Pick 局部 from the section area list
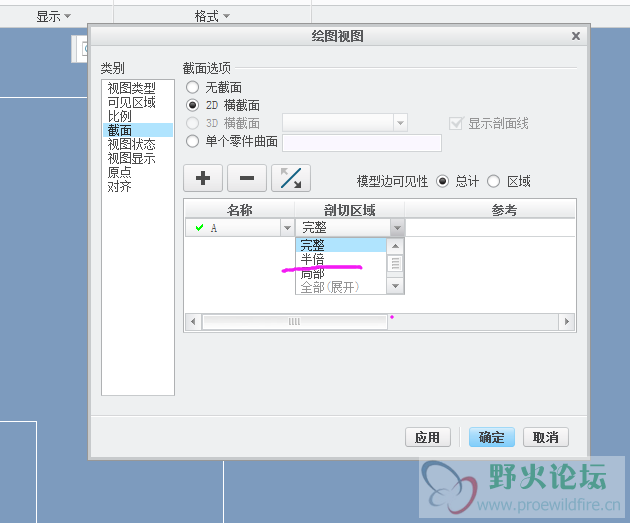 [341, 274]
